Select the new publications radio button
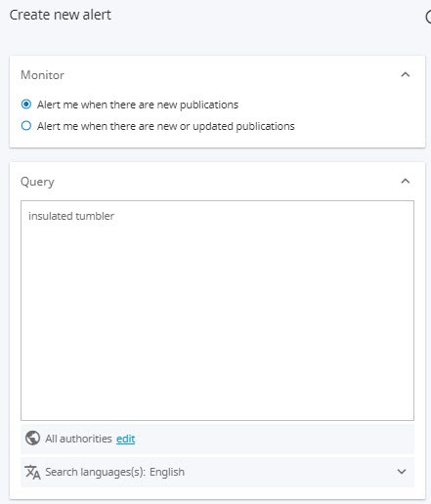This screenshot has width=431, height=504. pos(26,105)
